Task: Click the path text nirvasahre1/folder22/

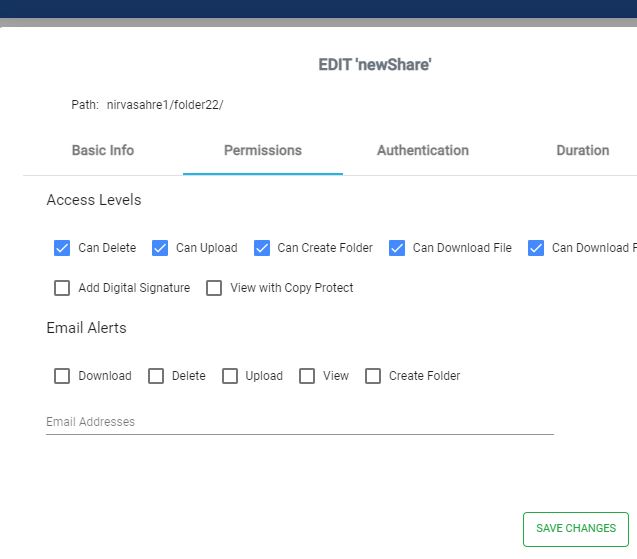Action: [165, 105]
